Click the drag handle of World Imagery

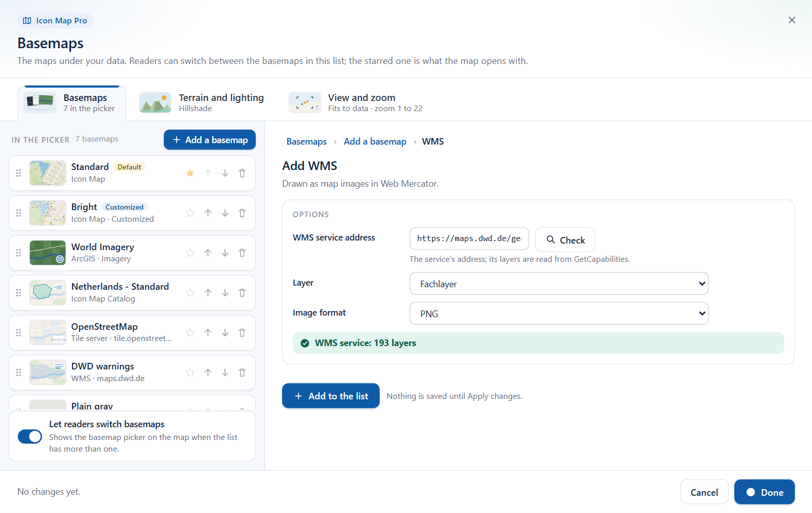pyautogui.click(x=19, y=253)
